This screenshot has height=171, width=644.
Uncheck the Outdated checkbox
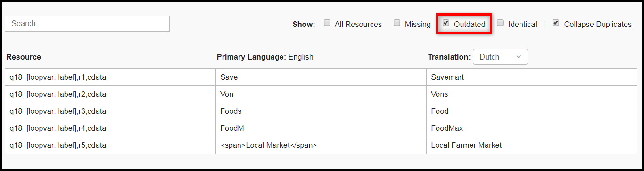tap(446, 23)
